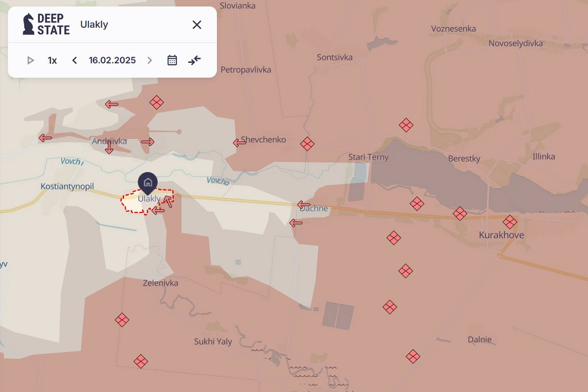Image resolution: width=588 pixels, height=392 pixels.
Task: Change the 1x playback speed
Action: (52, 60)
